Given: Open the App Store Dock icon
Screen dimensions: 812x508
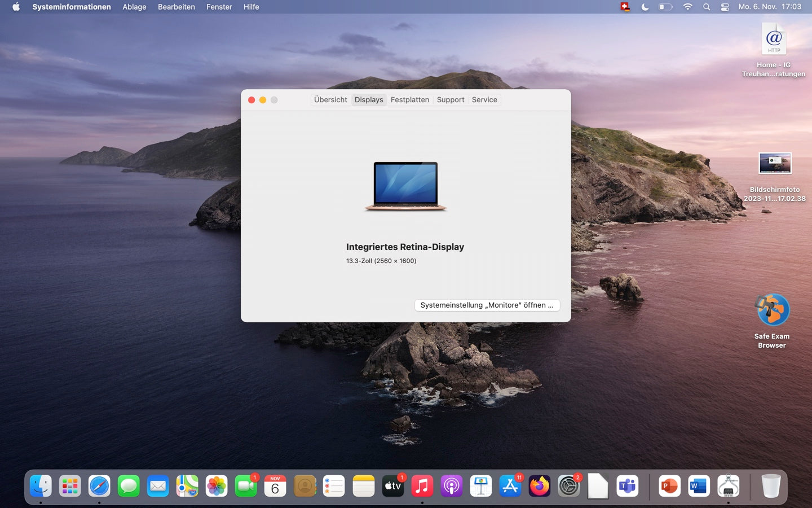Looking at the screenshot, I should pyautogui.click(x=510, y=486).
